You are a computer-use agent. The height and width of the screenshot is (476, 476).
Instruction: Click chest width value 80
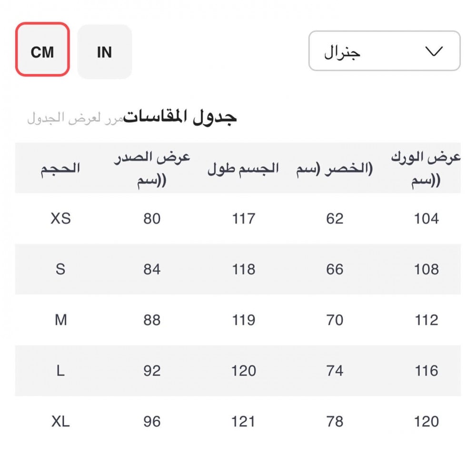[x=152, y=218]
